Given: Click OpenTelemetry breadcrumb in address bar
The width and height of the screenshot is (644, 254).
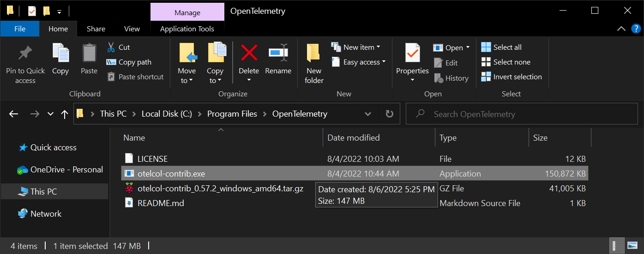Looking at the screenshot, I should (300, 114).
